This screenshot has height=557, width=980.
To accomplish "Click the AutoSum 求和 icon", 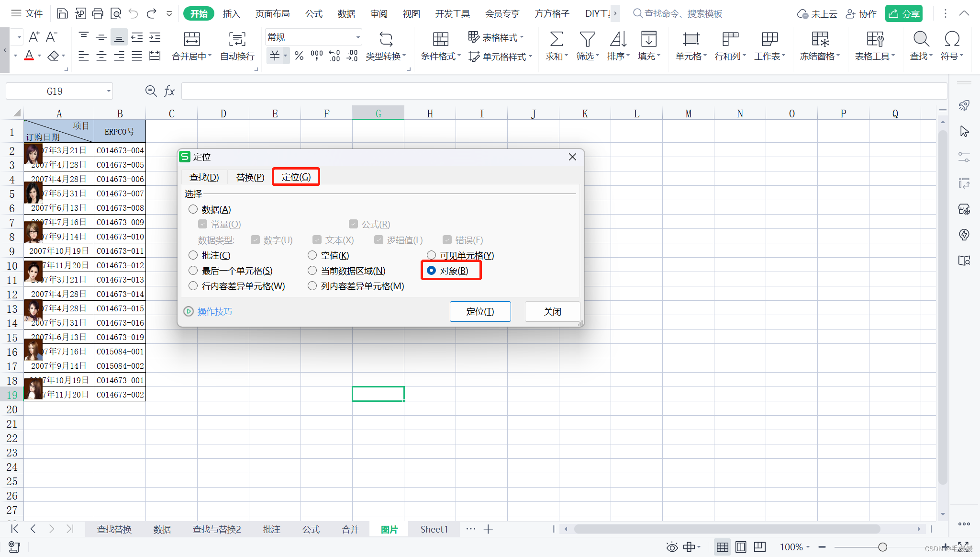I will pos(556,39).
